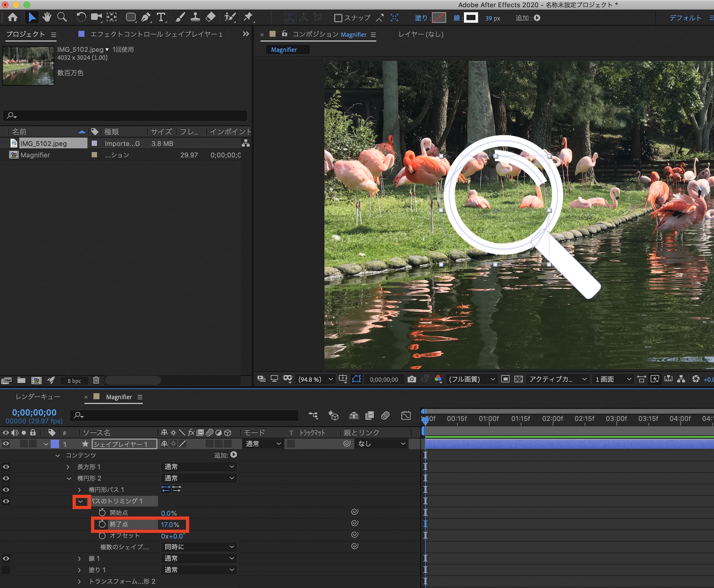The image size is (714, 588).
Task: Select the Pen tool
Action: [146, 17]
